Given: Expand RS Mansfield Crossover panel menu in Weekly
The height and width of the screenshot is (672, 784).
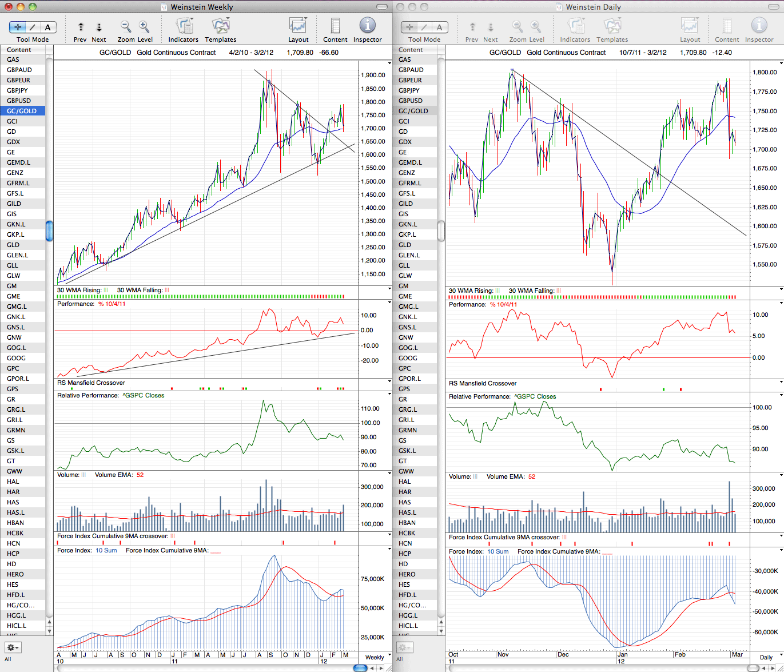Looking at the screenshot, I should (389, 381).
